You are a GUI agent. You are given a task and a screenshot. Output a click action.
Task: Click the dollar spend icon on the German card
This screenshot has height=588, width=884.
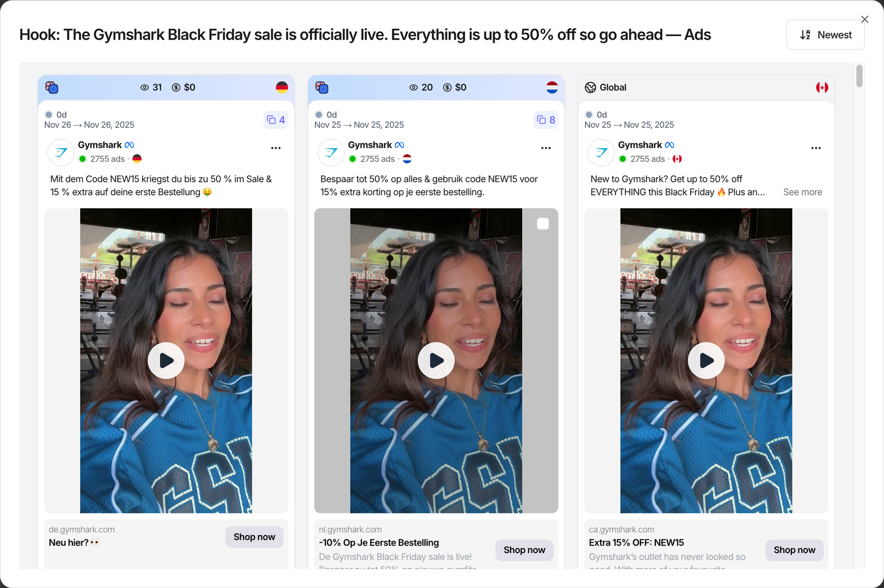point(176,87)
